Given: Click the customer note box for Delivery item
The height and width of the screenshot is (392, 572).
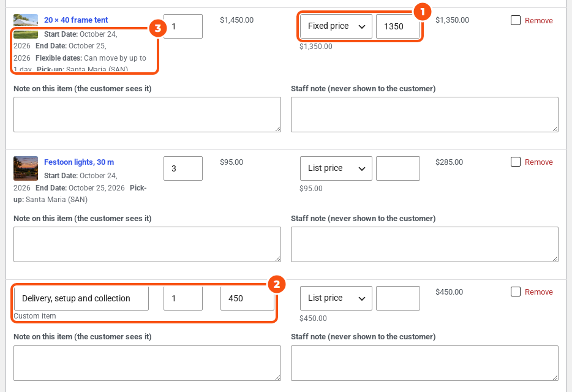Looking at the screenshot, I should pyautogui.click(x=147, y=363).
